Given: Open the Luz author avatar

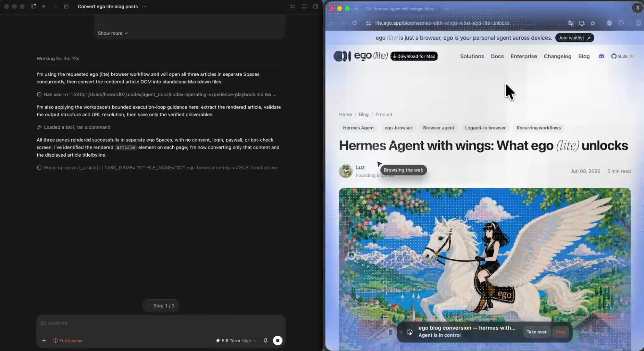Looking at the screenshot, I should (346, 171).
